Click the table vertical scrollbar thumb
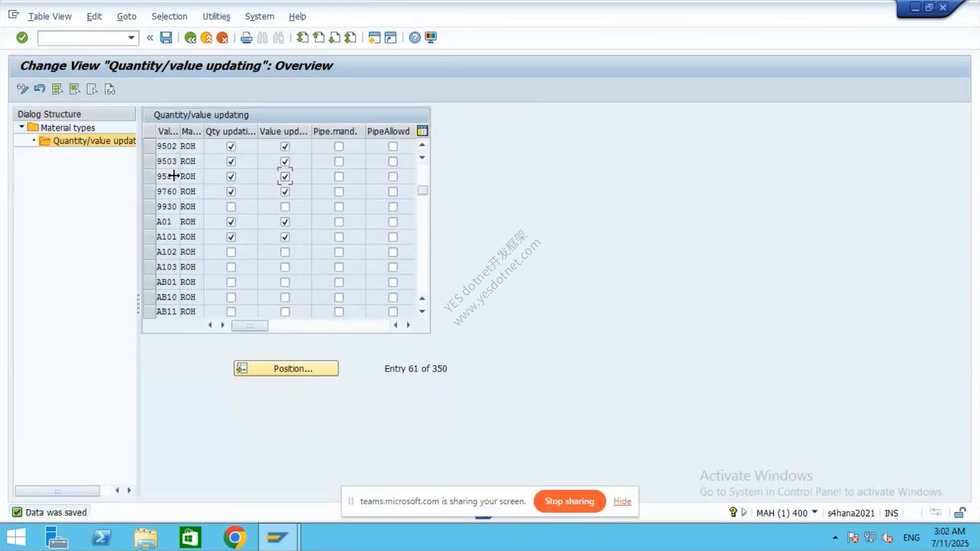980x551 pixels. point(423,190)
